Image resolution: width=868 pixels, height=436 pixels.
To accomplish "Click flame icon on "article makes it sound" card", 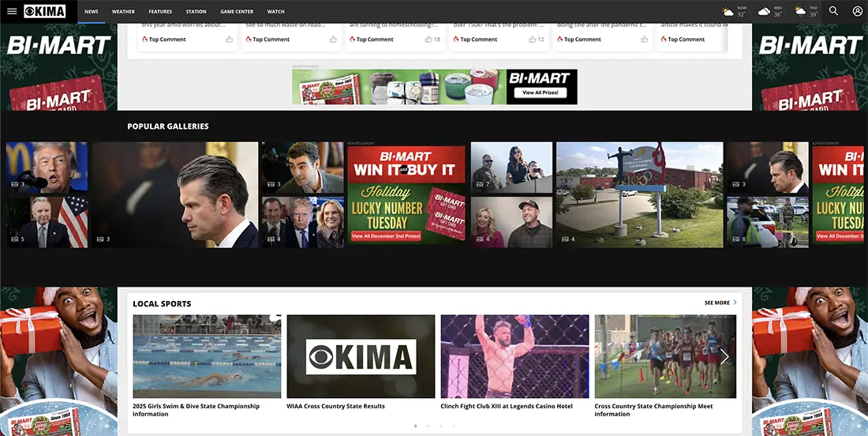I will tap(664, 39).
